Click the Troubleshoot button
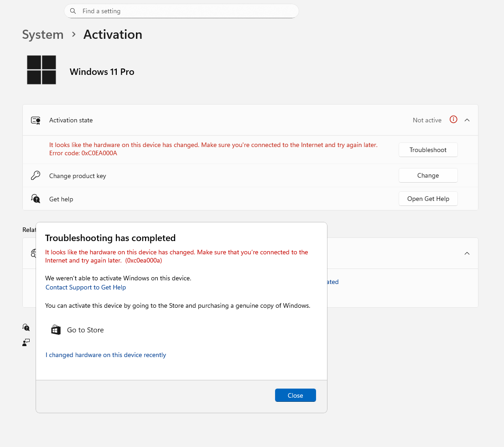The width and height of the screenshot is (504, 447). pos(428,149)
